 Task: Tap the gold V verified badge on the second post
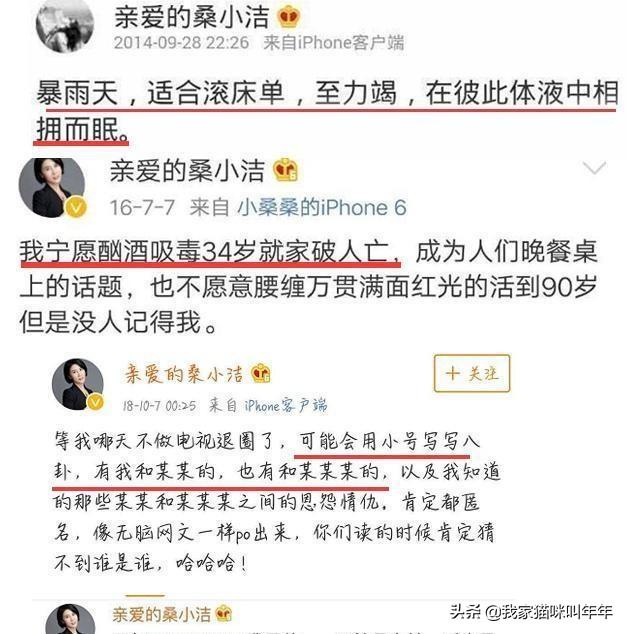(x=76, y=207)
